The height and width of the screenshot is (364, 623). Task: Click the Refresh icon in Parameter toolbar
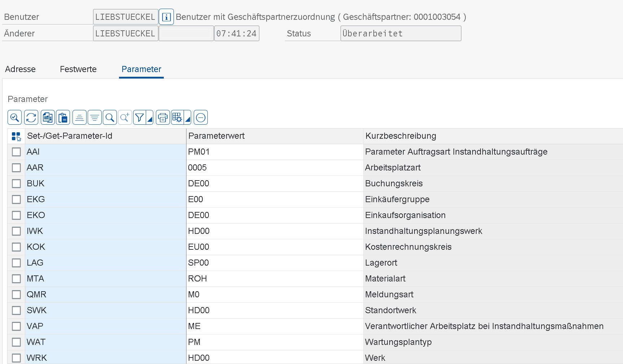tap(31, 117)
